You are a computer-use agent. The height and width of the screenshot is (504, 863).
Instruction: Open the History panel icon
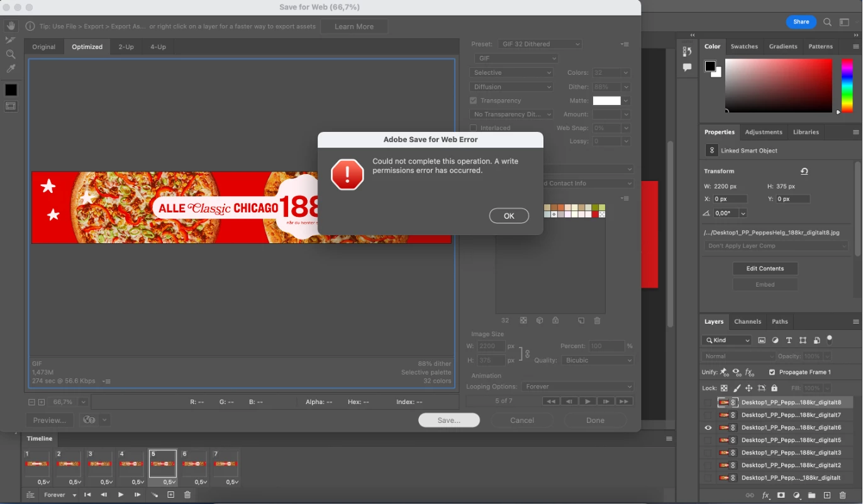[687, 52]
